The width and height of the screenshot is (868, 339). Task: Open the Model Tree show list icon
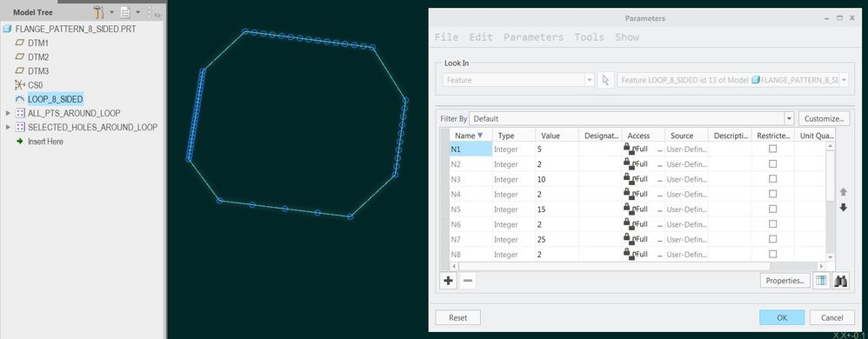(125, 11)
